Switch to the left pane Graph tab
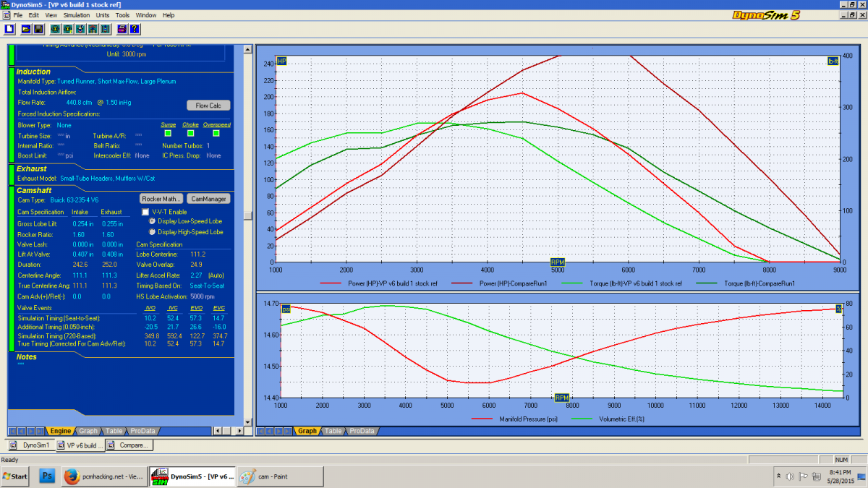 88,431
